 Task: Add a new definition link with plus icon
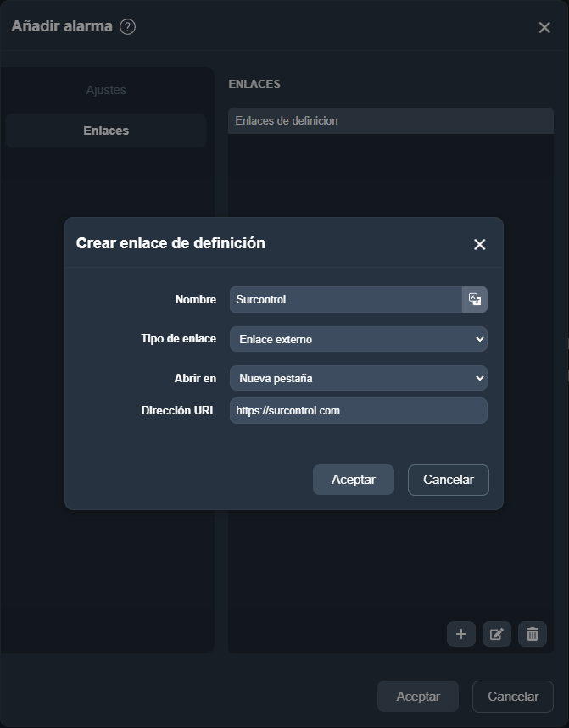pyautogui.click(x=461, y=634)
